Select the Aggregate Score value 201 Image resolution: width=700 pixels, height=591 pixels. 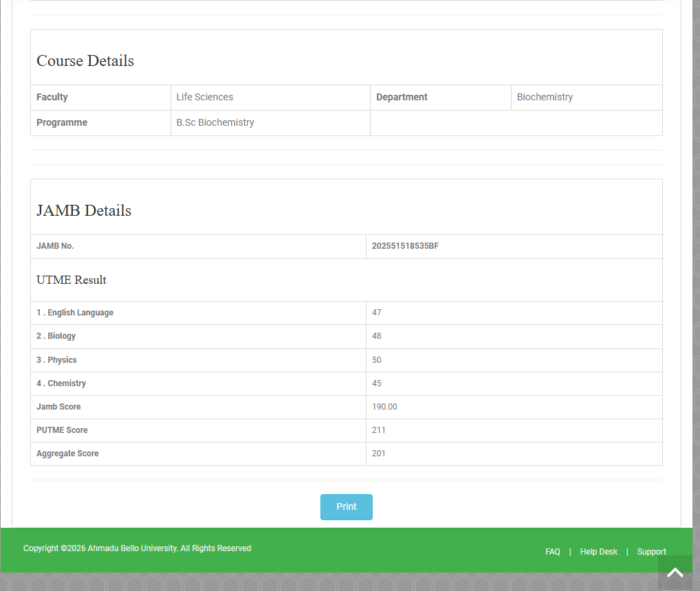pyautogui.click(x=379, y=454)
